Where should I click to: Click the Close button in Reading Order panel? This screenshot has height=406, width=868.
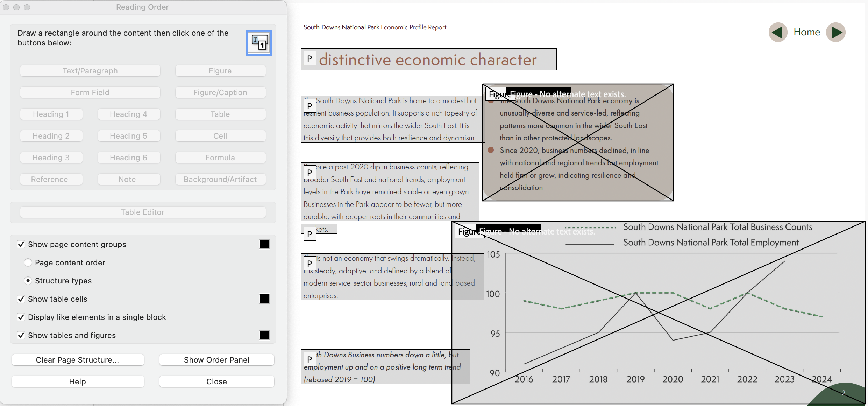tap(217, 381)
